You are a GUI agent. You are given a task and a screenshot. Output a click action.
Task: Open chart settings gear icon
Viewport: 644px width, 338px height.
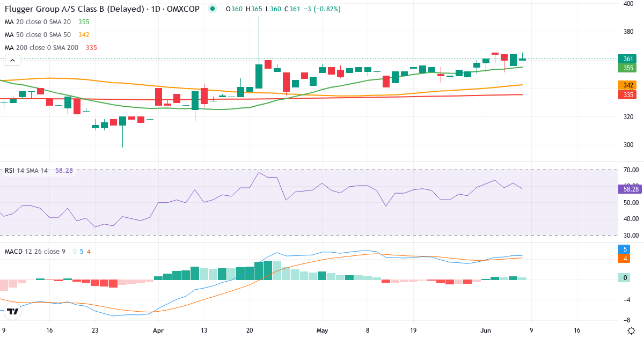(x=631, y=330)
